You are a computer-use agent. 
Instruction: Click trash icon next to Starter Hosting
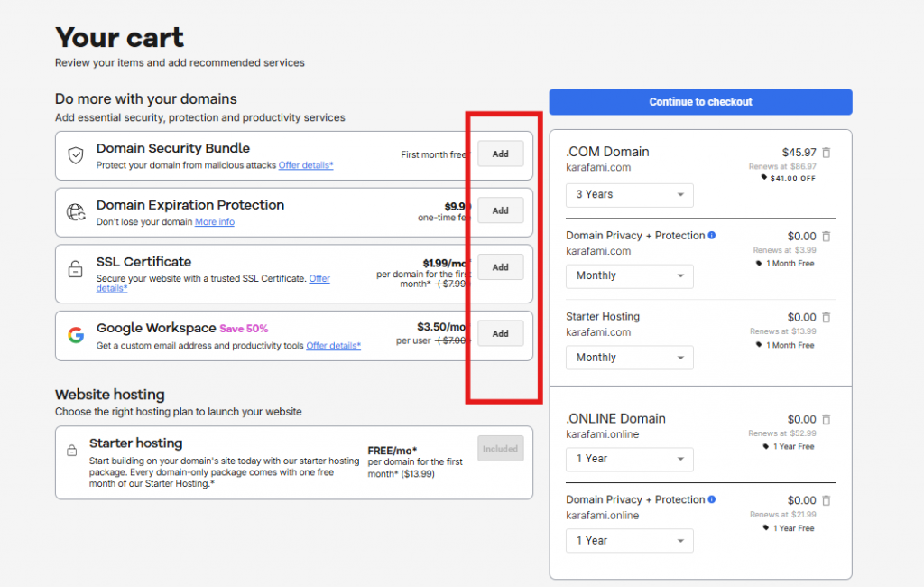pyautogui.click(x=827, y=317)
